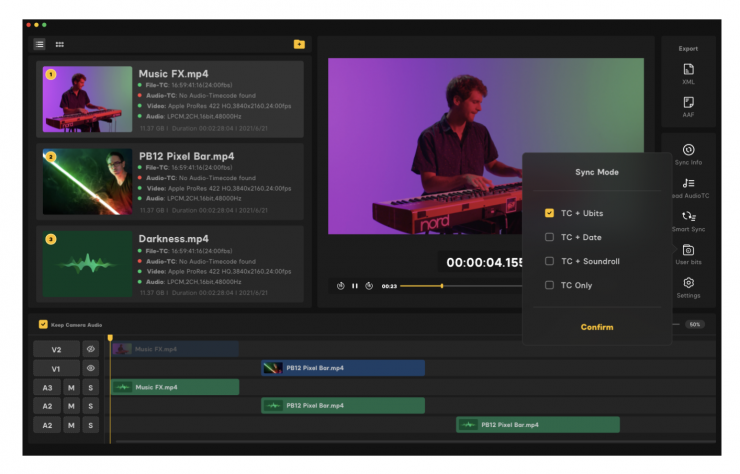Switch to grid view of clips
740x474 pixels.
60,44
